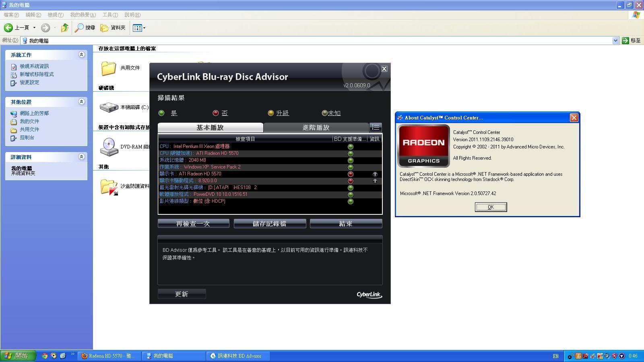Select the 作業系統 Windows XP row
Screen dimensions: 644x362
pos(270,167)
